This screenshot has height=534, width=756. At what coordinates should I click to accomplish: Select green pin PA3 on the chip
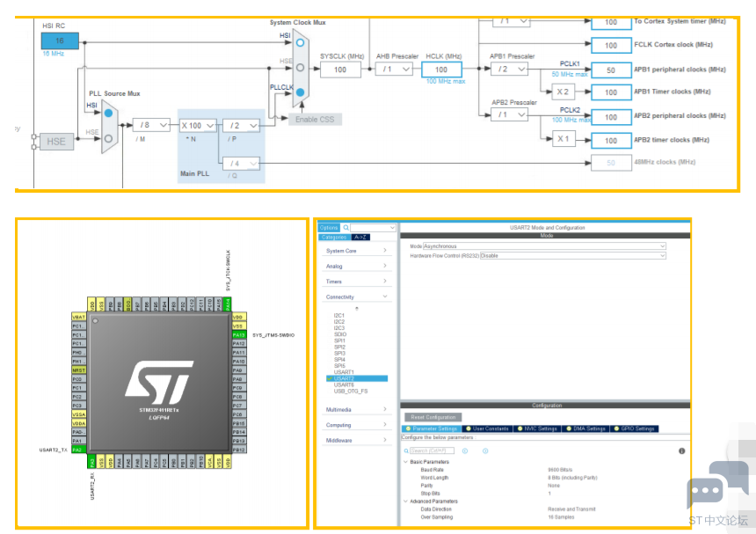(x=91, y=462)
